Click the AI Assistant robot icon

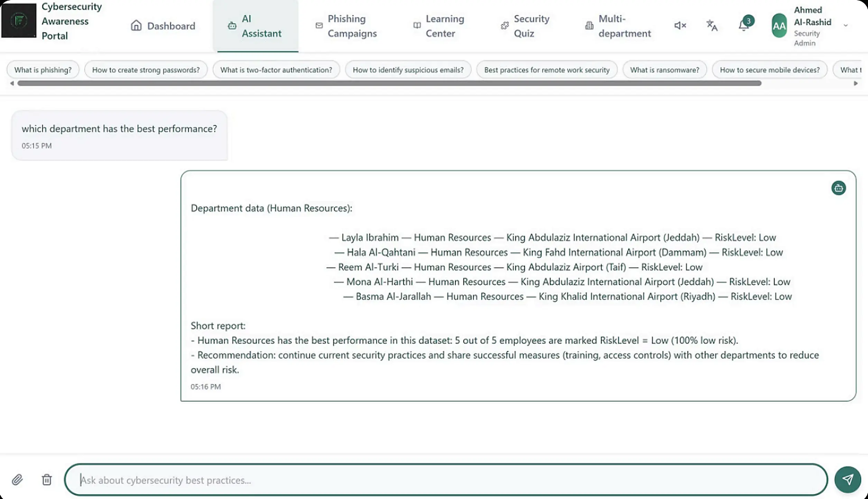point(232,26)
